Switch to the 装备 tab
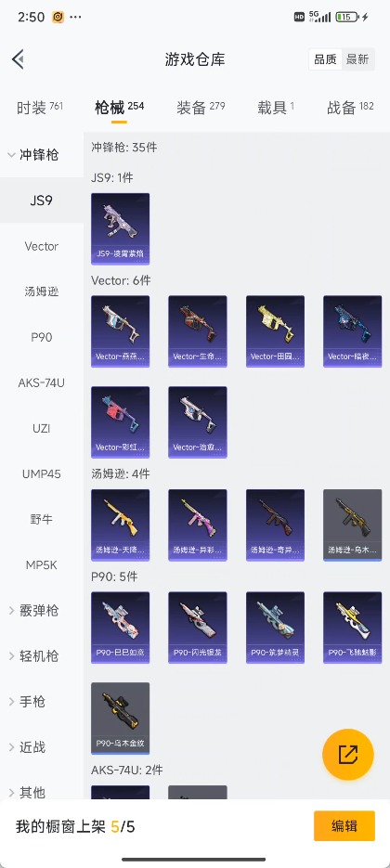Image resolution: width=390 pixels, height=868 pixels. click(201, 108)
